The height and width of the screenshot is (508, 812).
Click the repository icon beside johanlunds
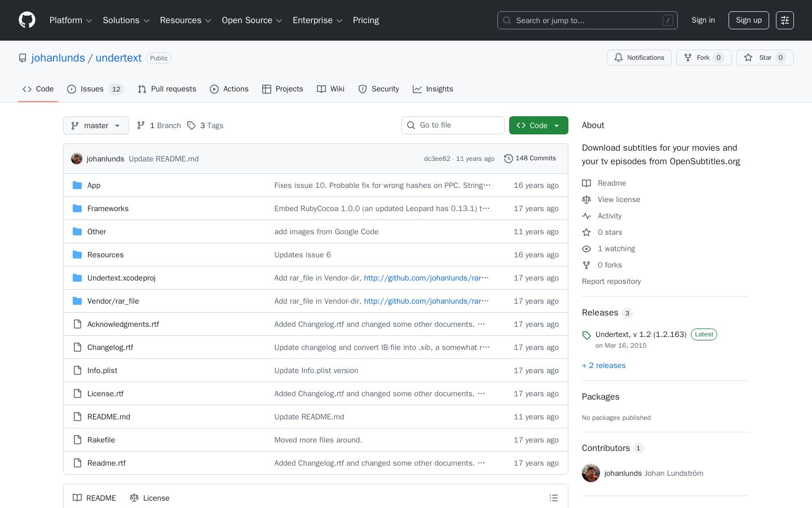click(23, 58)
